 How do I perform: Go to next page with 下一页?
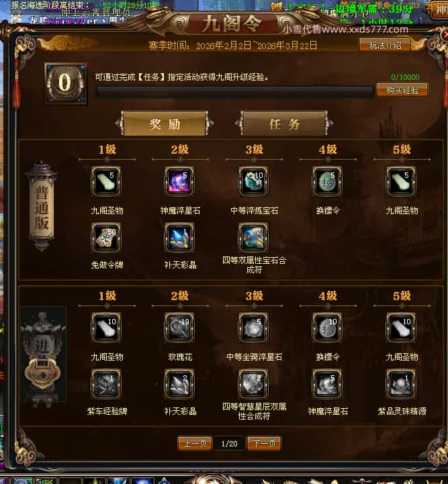[264, 444]
